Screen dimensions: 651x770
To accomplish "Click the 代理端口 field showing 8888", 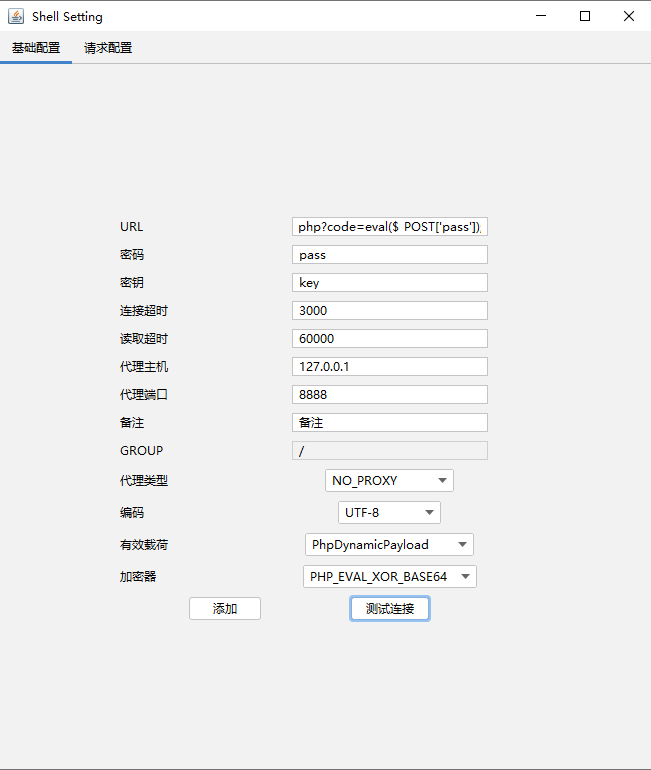I will point(390,394).
